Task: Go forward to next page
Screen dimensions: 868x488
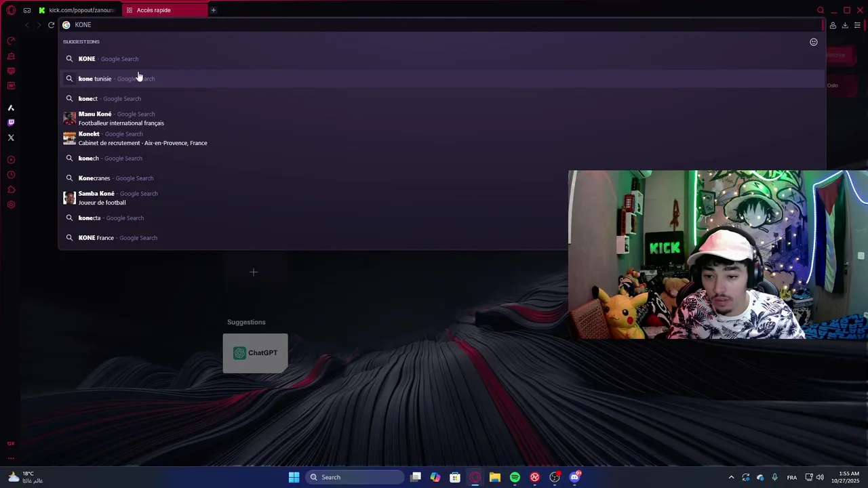Action: point(39,25)
